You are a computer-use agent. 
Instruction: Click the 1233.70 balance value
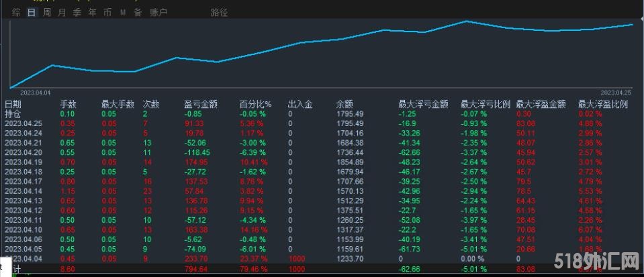349,259
